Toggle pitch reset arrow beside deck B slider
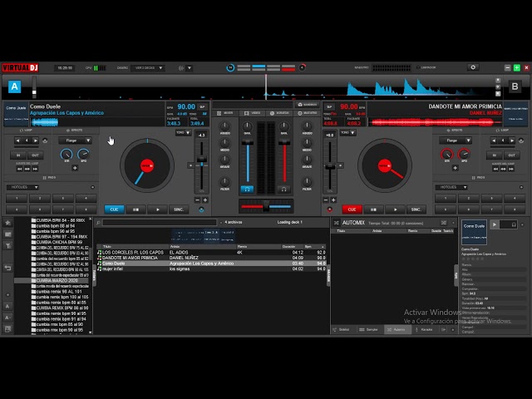Viewport: 532px width, 399px height. pyautogui.click(x=340, y=165)
